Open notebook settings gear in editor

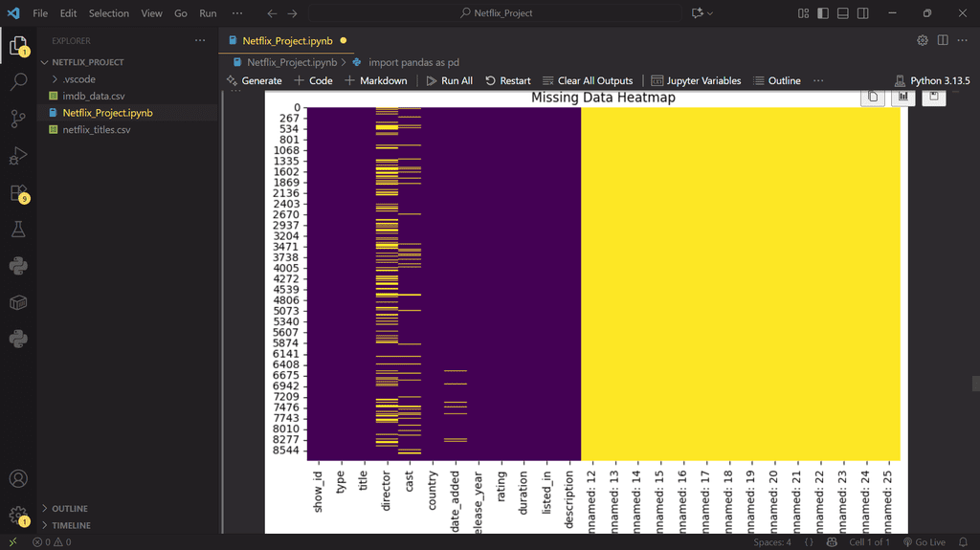pyautogui.click(x=923, y=40)
